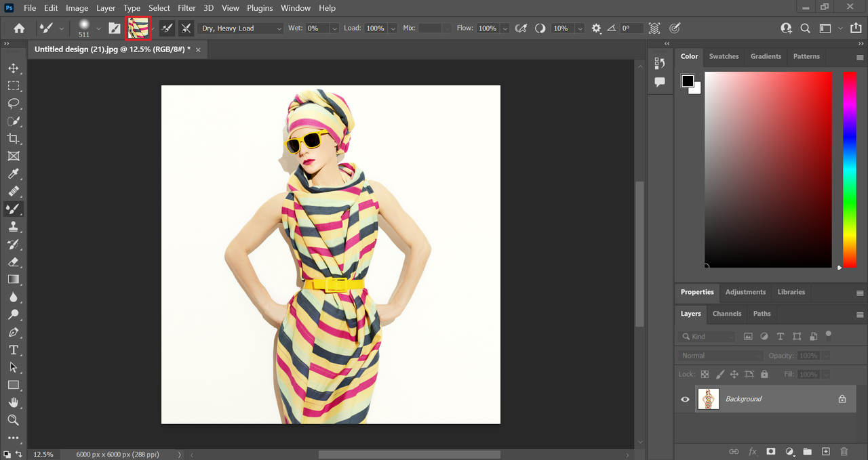Open the Dry, Heavy Load preset dropdown
Image resolution: width=868 pixels, height=460 pixels.
tap(241, 28)
